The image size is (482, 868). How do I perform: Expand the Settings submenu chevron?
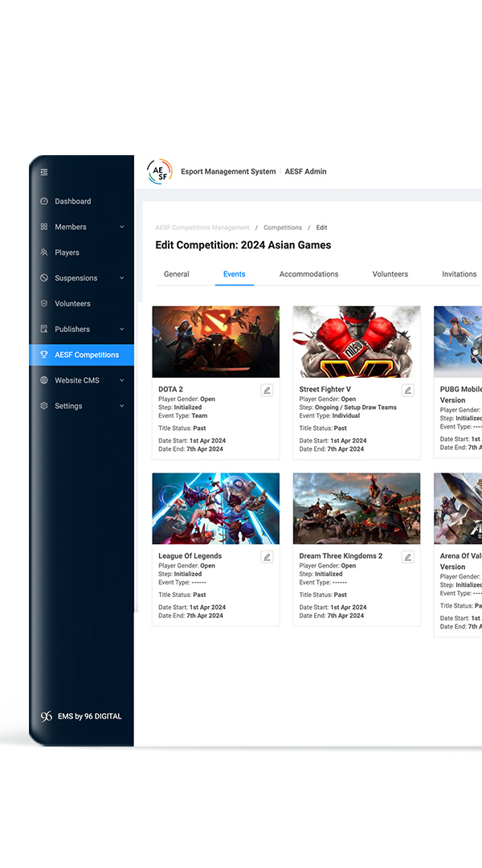(x=122, y=406)
